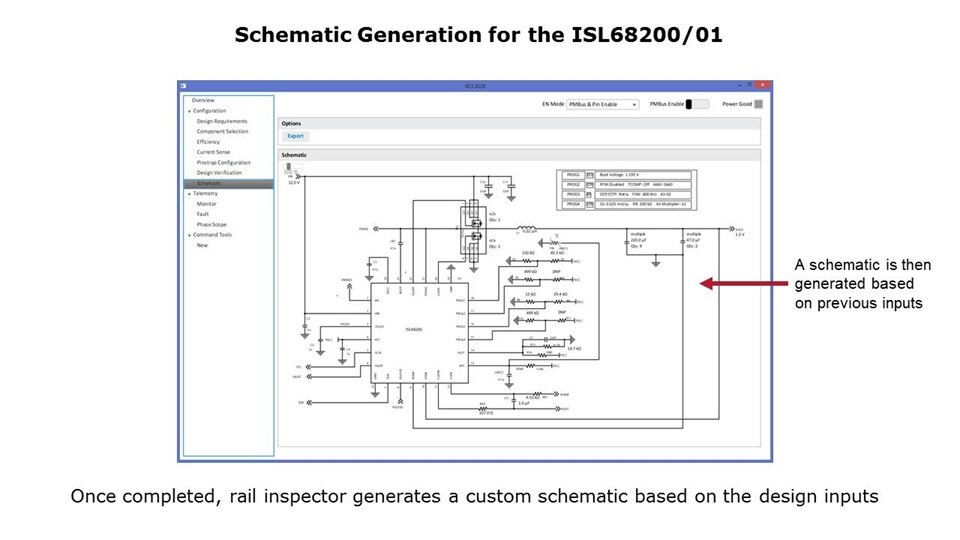
Task: Click the 0.22 µH inductor symbol
Action: tap(527, 228)
